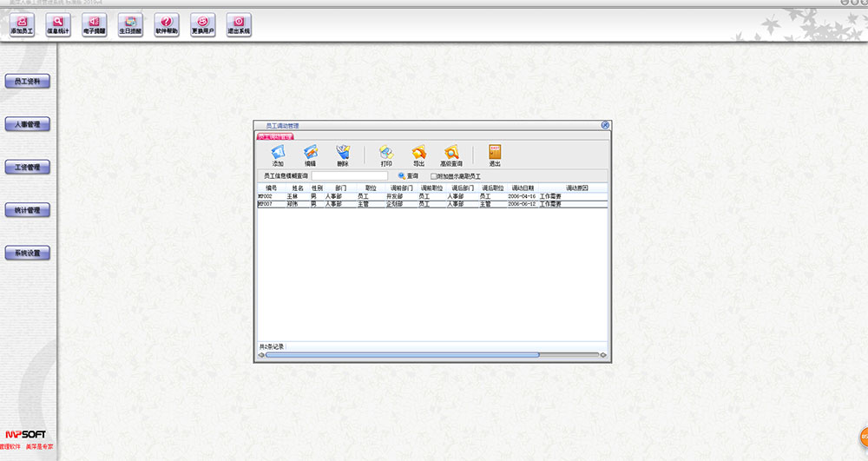The height and width of the screenshot is (461, 868).
Task: Select 工资管理 in the left sidebar
Action: [28, 168]
